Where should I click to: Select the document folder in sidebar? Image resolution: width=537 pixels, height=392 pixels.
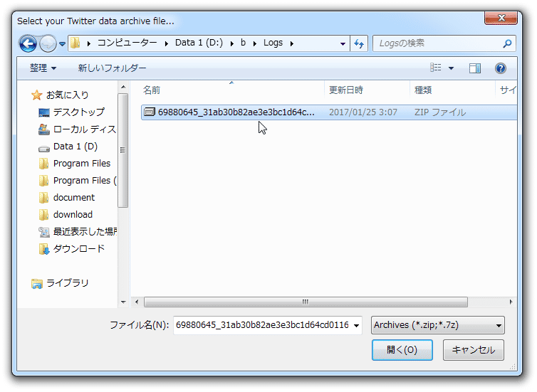tap(73, 198)
